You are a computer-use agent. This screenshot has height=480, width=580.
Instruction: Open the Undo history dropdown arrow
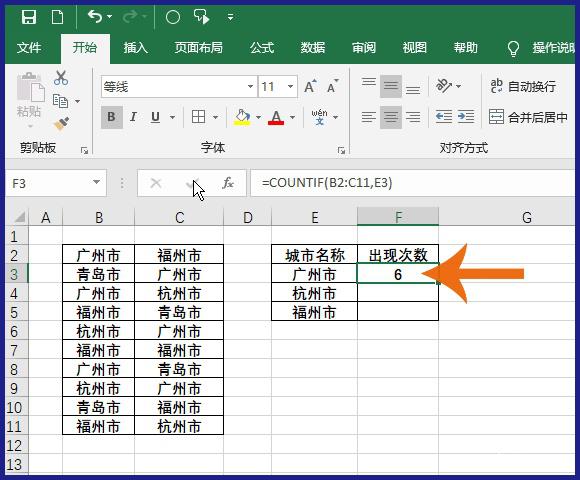tap(109, 17)
